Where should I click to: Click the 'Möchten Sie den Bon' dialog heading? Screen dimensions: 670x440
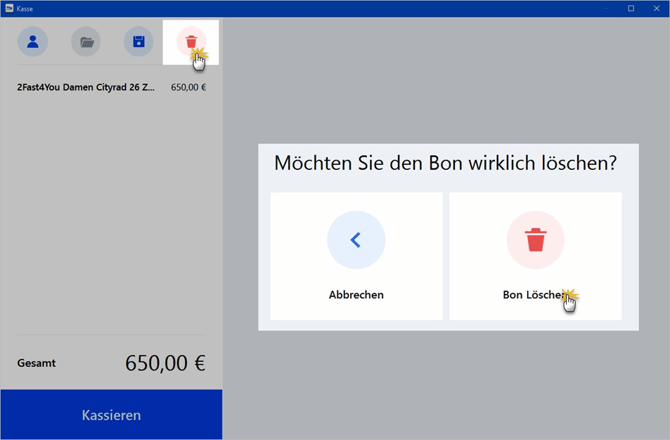(445, 163)
